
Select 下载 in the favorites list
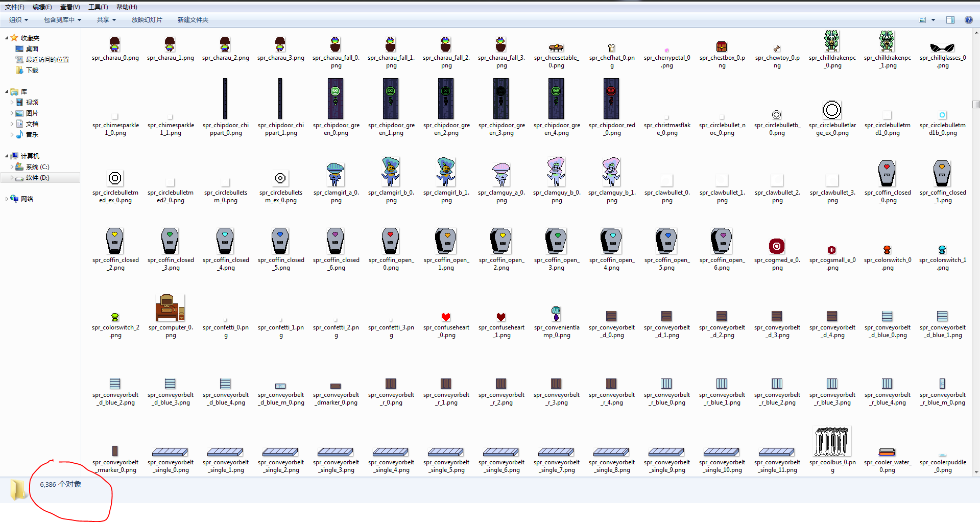click(32, 70)
